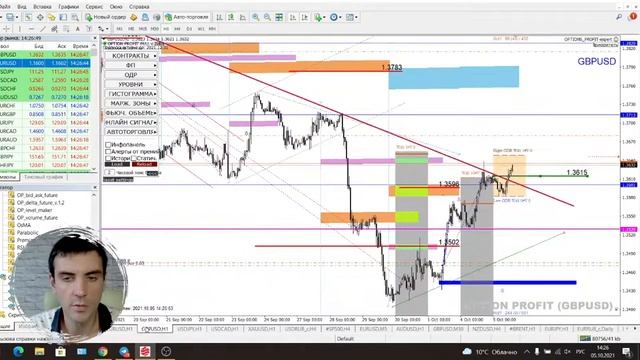Click the tile windows toolbar icon
The image size is (640, 360).
pyautogui.click(x=279, y=17)
